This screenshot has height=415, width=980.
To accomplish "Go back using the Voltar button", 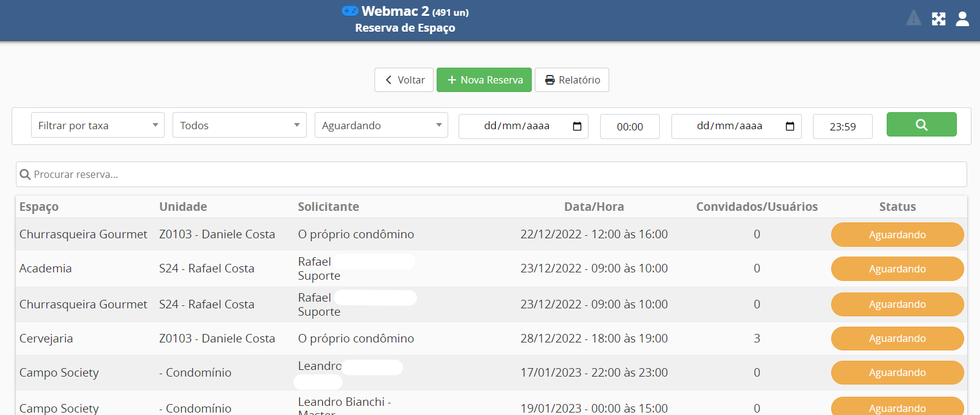I will point(404,80).
